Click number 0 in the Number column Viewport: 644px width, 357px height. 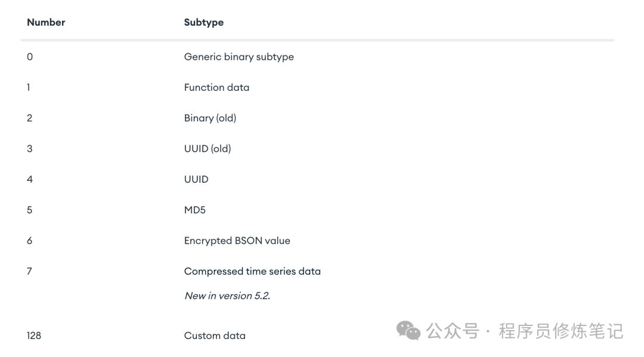coord(30,57)
